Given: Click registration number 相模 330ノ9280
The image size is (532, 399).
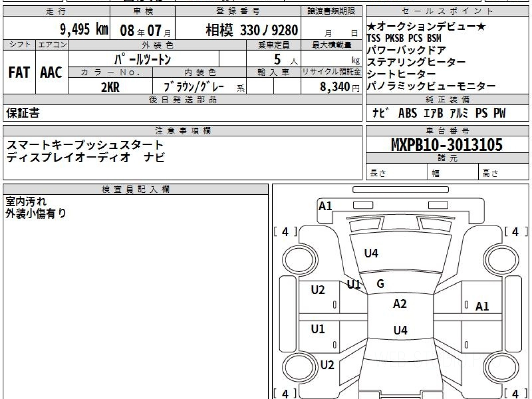Looking at the screenshot, I should point(251,30).
